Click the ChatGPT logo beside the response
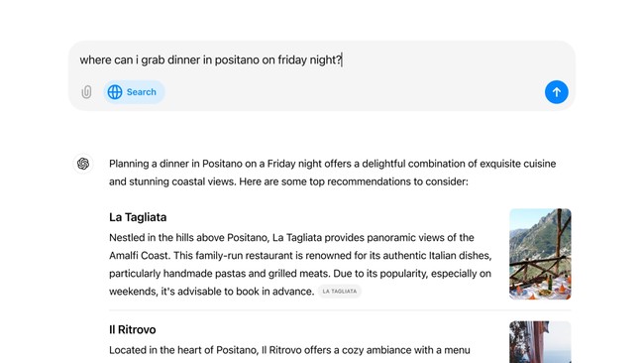The width and height of the screenshot is (644, 363). tap(83, 164)
